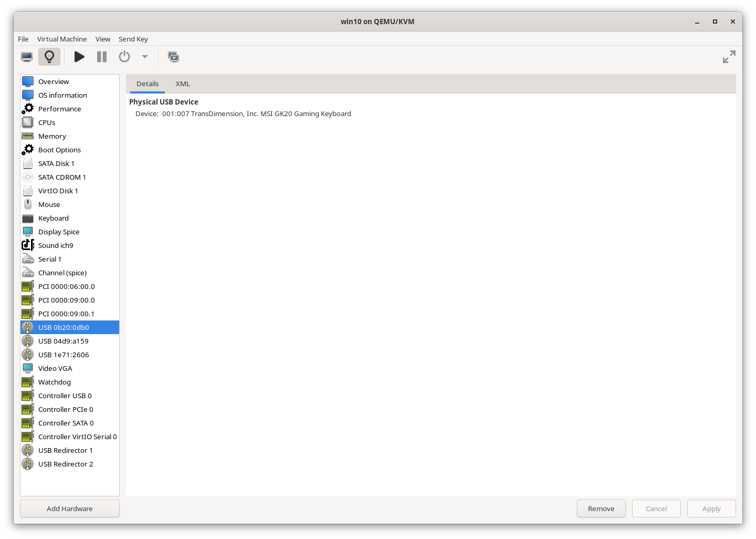
Task: Select Performance gear icon
Action: [x=28, y=109]
